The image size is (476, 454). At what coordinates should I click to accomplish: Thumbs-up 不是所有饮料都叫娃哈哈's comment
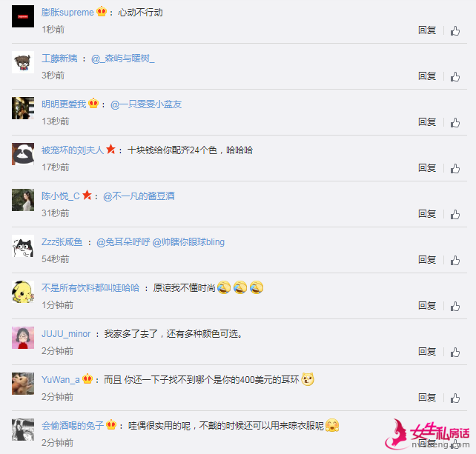454,307
